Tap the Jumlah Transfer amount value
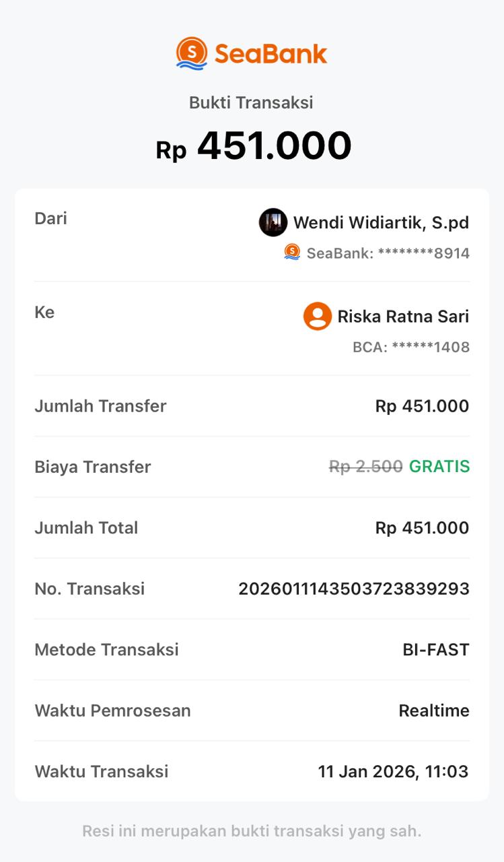The image size is (504, 862). [x=422, y=406]
